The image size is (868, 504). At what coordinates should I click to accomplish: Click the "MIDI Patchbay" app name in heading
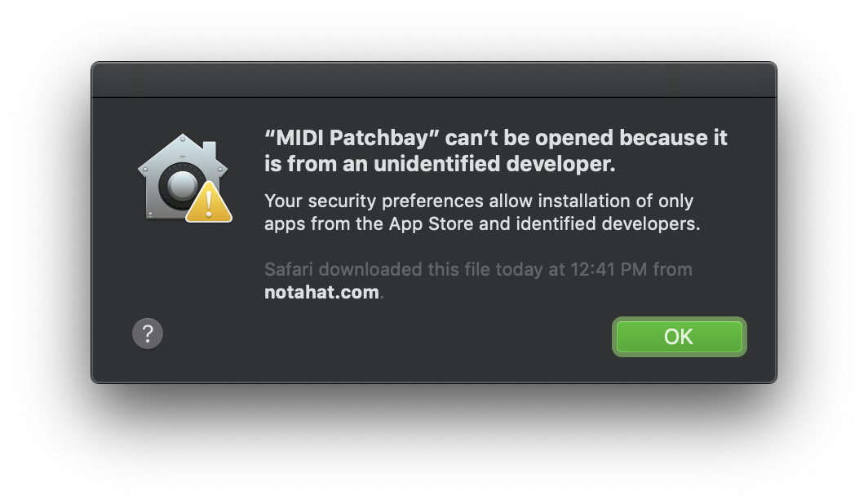coord(352,138)
